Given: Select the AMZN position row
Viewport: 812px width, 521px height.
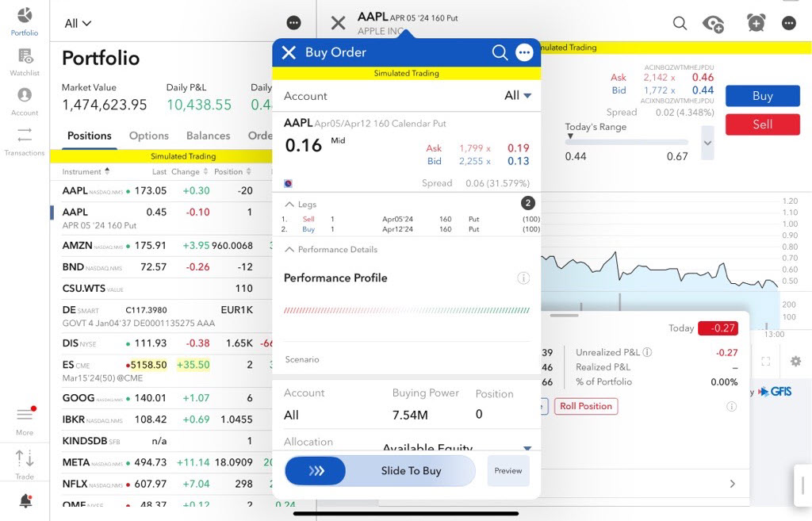Looking at the screenshot, I should (x=161, y=246).
